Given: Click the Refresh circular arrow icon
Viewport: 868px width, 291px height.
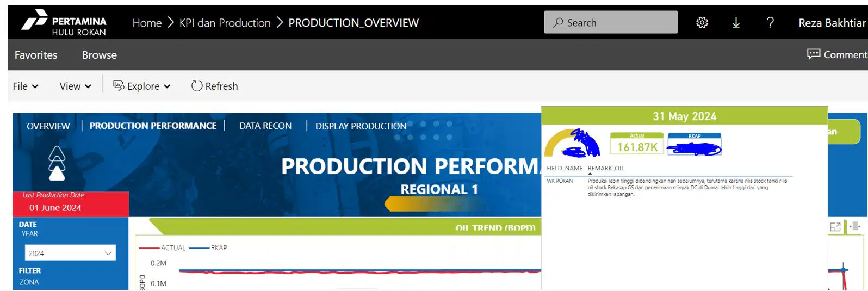Looking at the screenshot, I should click(x=197, y=86).
